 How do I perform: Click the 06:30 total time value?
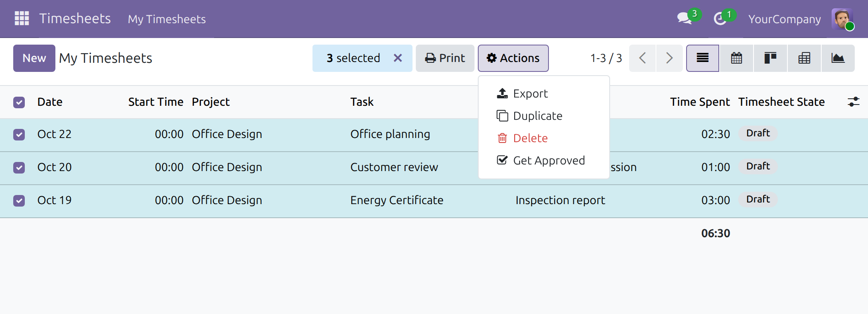(x=715, y=233)
